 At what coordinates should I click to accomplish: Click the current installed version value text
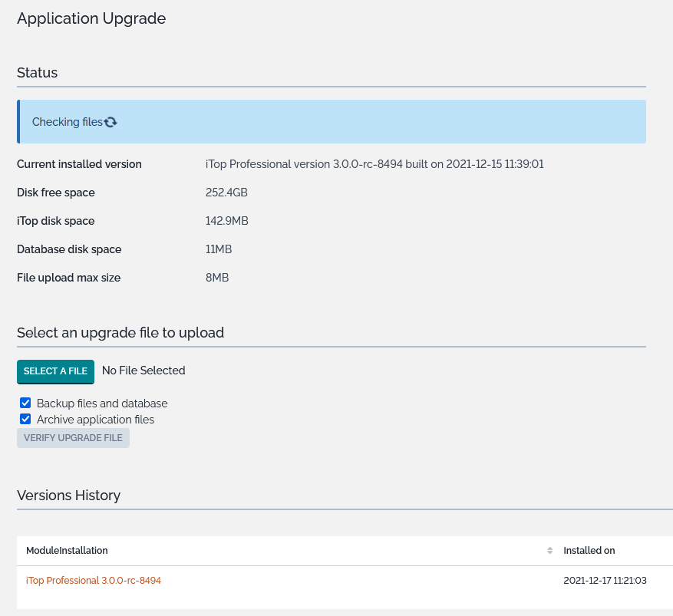click(374, 164)
